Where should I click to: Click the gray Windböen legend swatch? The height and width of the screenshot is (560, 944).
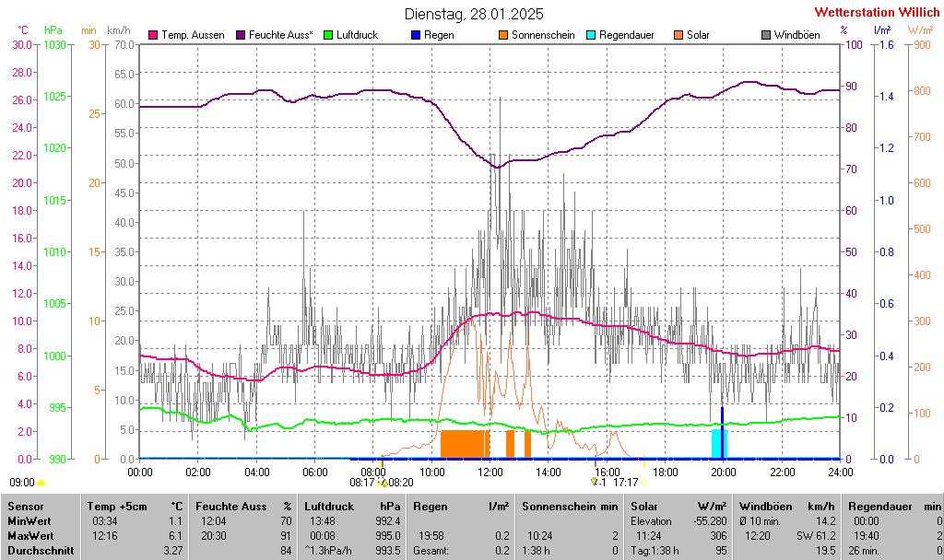click(766, 35)
